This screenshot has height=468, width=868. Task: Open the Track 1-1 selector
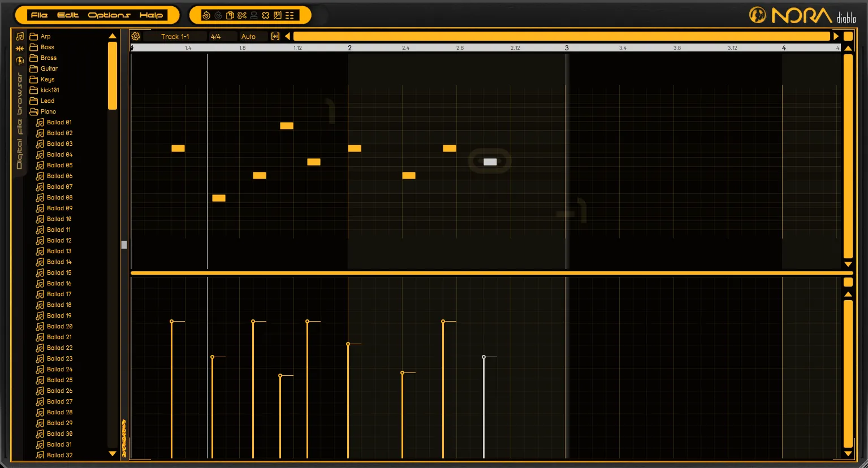175,36
